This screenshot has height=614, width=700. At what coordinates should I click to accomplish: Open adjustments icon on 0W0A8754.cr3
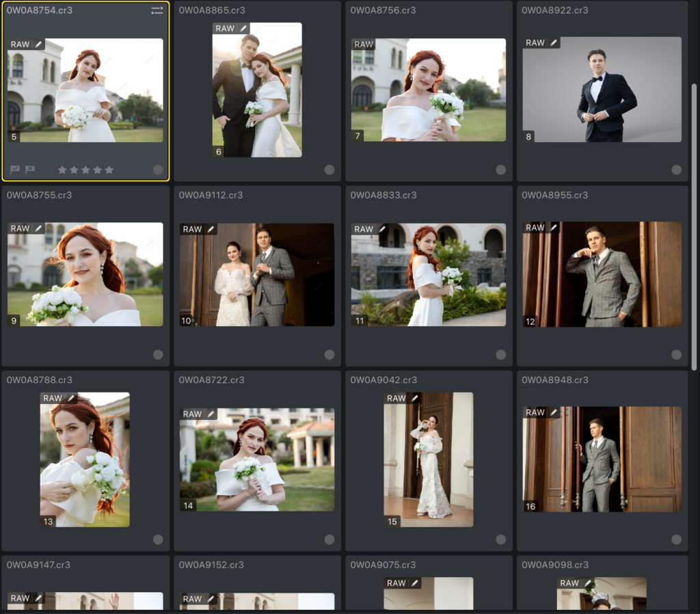pyautogui.click(x=157, y=10)
